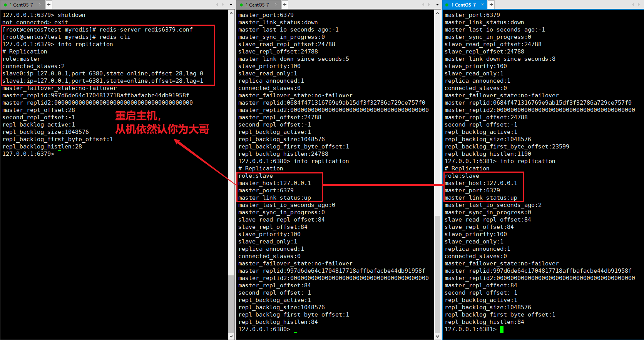
Task: Click the 'redis-server redis6379.conf' command line
Action: pyautogui.click(x=97, y=30)
